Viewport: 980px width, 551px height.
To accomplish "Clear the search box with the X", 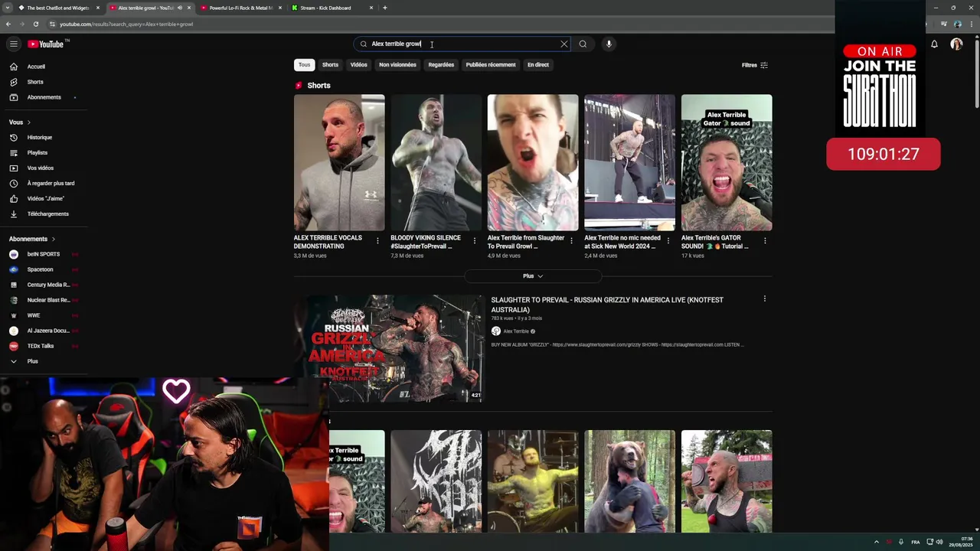I will [564, 44].
